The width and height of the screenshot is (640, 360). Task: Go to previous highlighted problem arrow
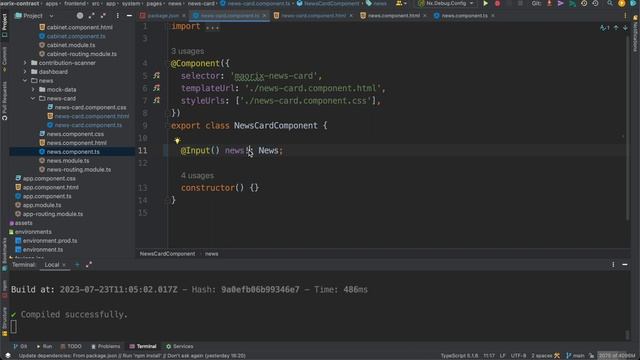tap(616, 28)
